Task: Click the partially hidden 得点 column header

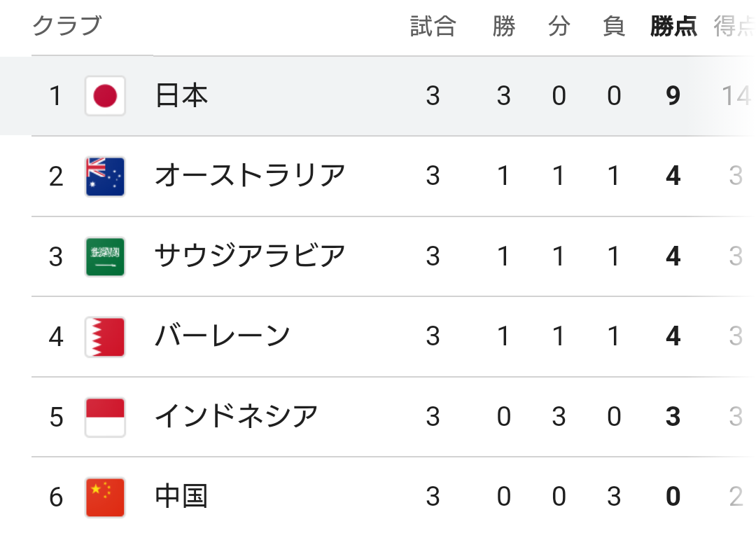Action: coord(733,27)
